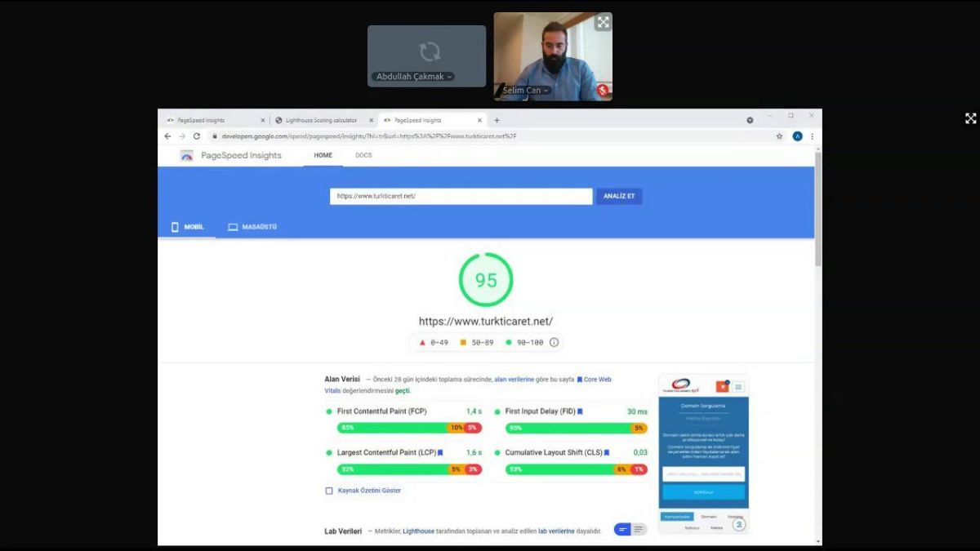Image resolution: width=980 pixels, height=551 pixels.
Task: Go forward in the browser
Action: (182, 136)
